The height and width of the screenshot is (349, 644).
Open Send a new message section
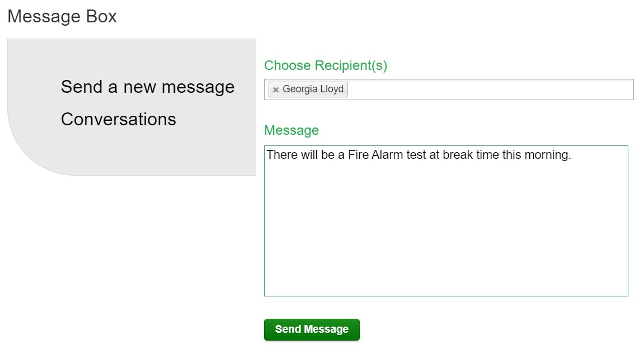[148, 87]
